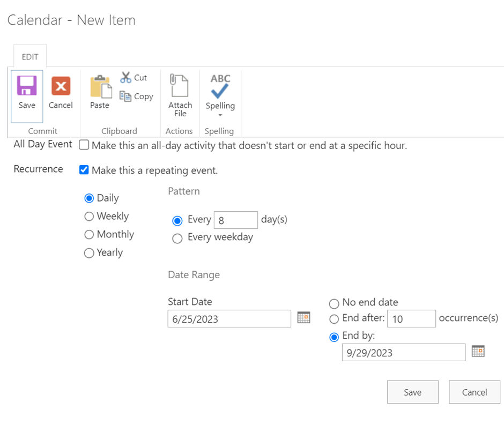Click the red Cancel ribbon icon
504x425 pixels.
click(x=61, y=86)
